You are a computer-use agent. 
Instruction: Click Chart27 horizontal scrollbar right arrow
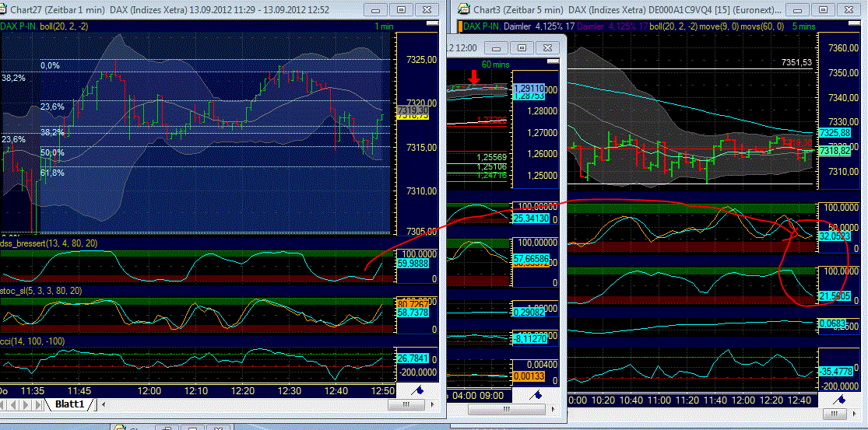(430, 404)
